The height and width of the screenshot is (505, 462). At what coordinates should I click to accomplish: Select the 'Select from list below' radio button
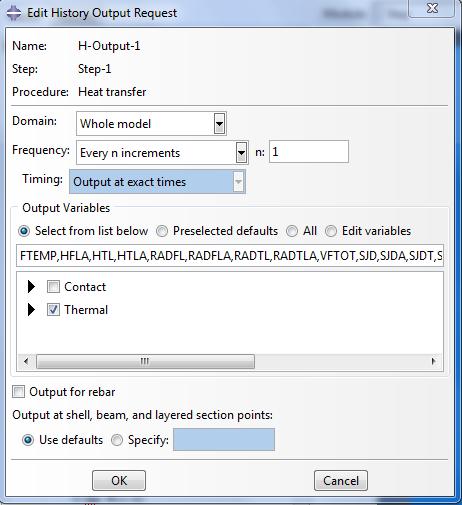point(24,231)
